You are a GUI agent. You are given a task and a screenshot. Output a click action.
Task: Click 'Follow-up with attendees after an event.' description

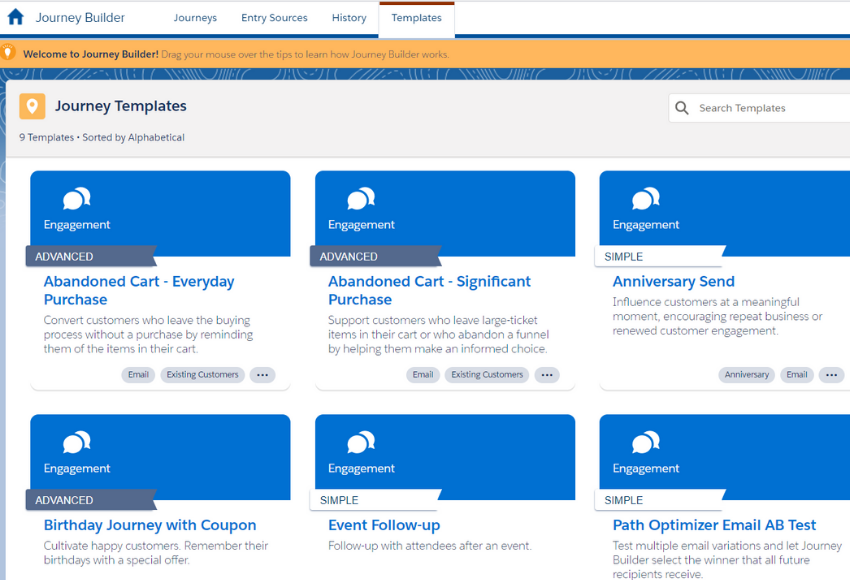click(x=429, y=546)
